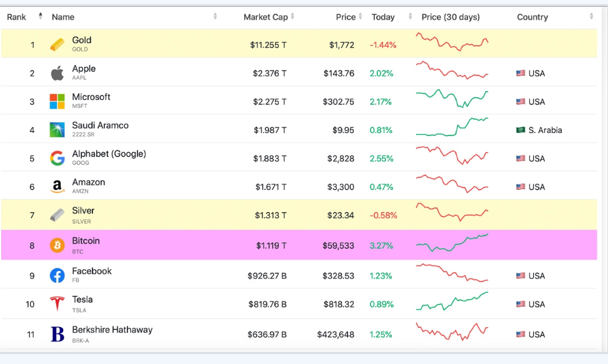Click the Amazon logo icon
The image size is (608, 364).
57,187
